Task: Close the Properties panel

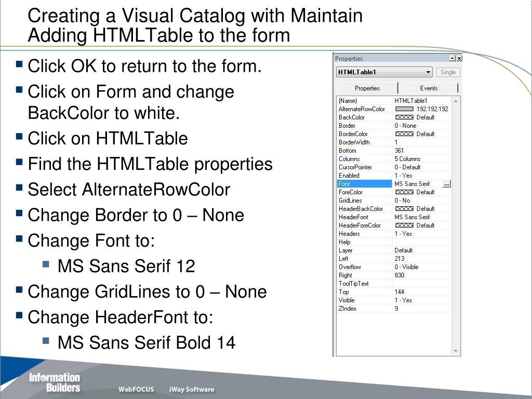Action: [459, 58]
